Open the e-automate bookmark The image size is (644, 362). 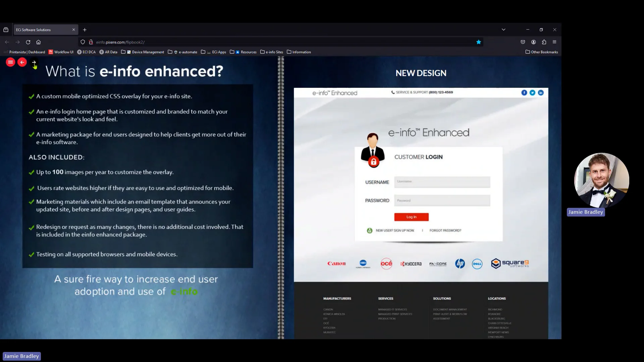point(185,52)
